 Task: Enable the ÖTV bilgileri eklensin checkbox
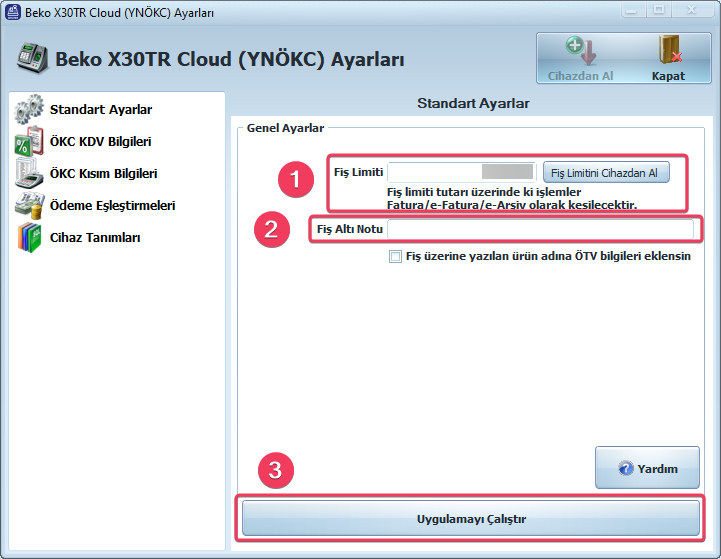396,257
